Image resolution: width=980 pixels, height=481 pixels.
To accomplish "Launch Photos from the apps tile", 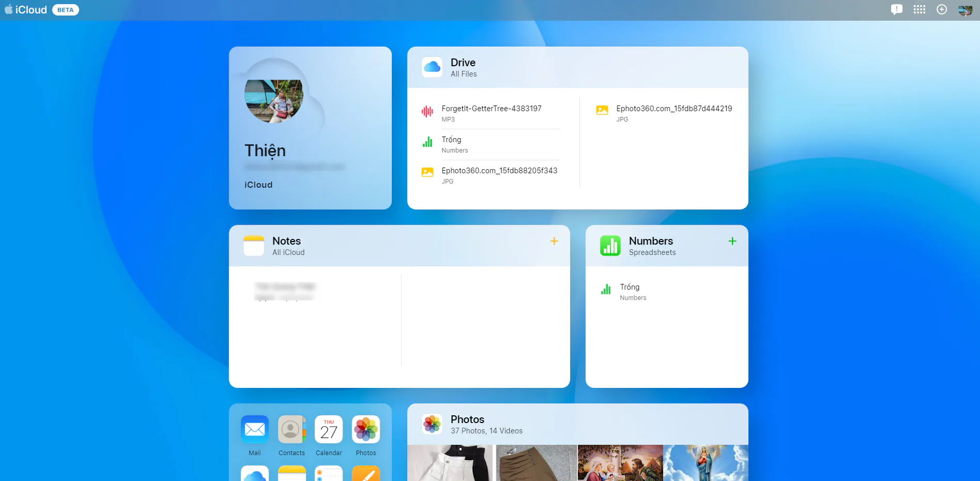I will click(x=366, y=435).
